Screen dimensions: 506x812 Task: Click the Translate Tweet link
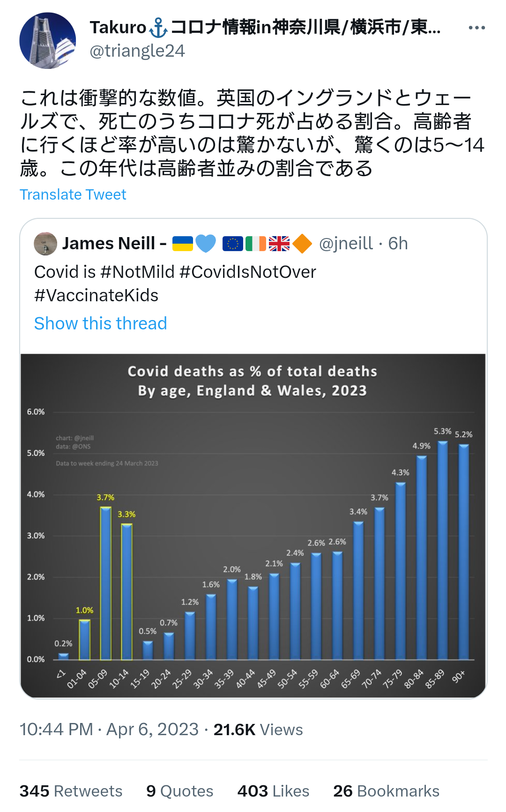[73, 194]
